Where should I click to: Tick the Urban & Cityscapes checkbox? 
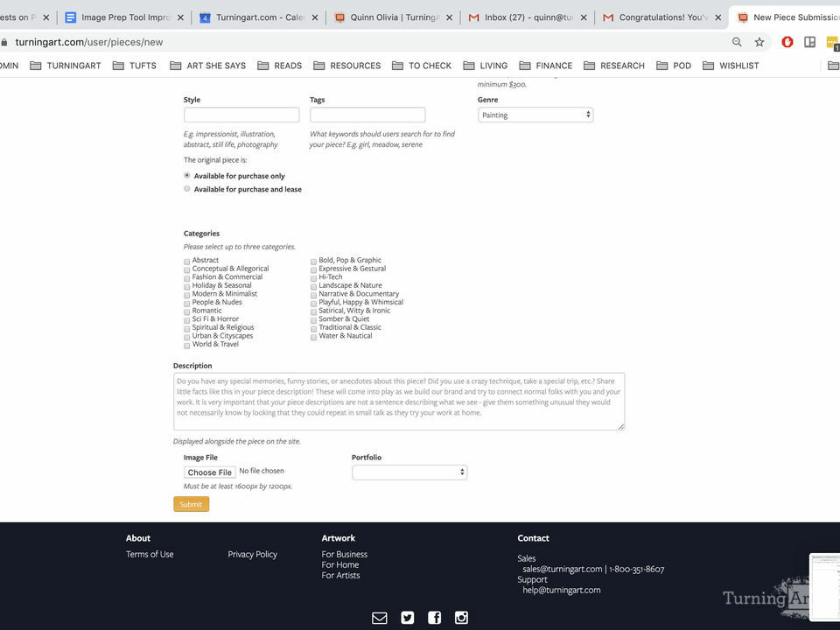(187, 336)
